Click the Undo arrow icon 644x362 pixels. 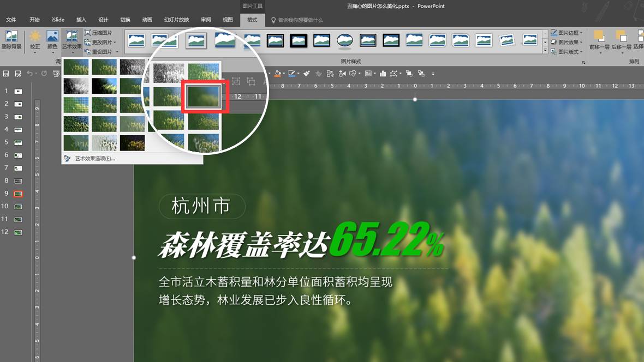click(x=29, y=74)
